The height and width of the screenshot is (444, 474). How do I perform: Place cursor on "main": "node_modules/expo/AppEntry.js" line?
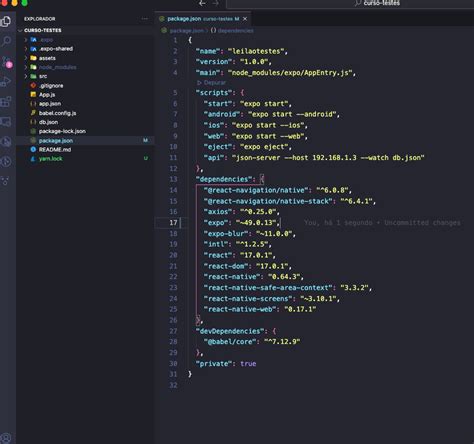point(276,73)
